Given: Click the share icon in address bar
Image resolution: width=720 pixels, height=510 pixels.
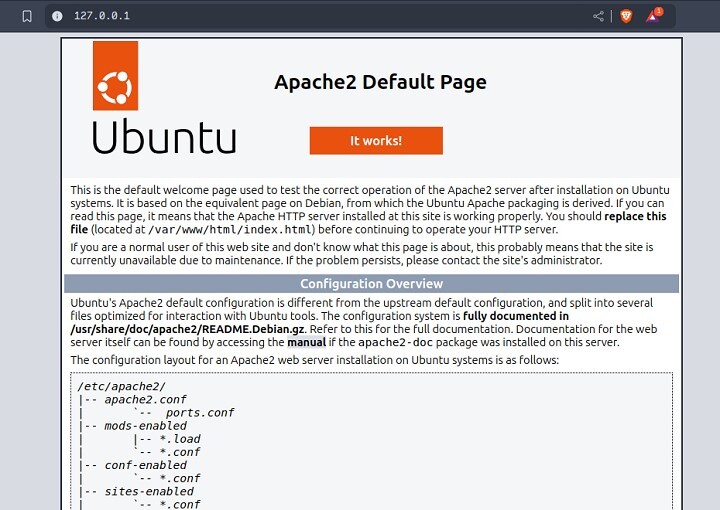Looking at the screenshot, I should coord(598,16).
